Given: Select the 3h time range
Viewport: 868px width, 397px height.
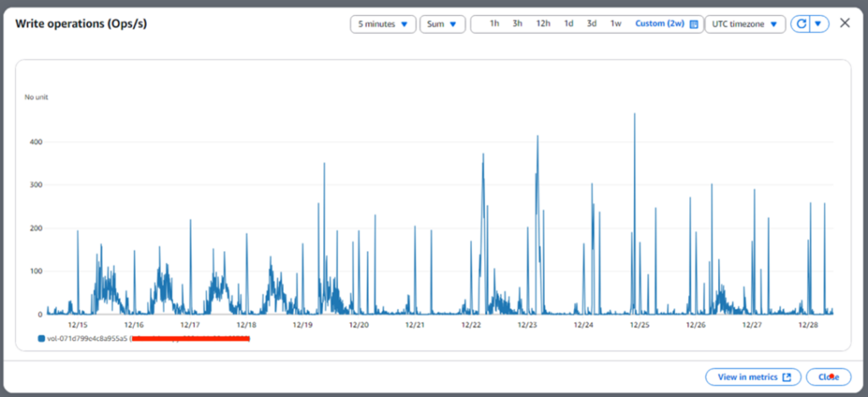Looking at the screenshot, I should coord(517,24).
